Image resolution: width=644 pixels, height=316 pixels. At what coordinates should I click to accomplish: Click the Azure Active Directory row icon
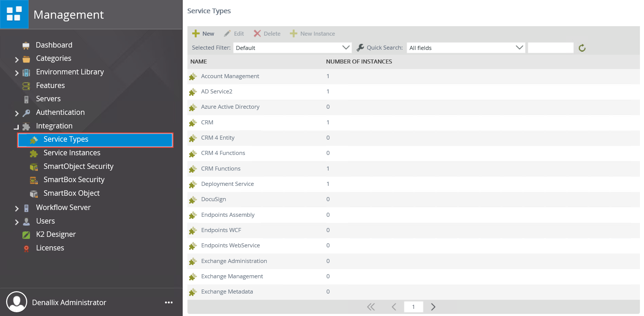point(193,107)
